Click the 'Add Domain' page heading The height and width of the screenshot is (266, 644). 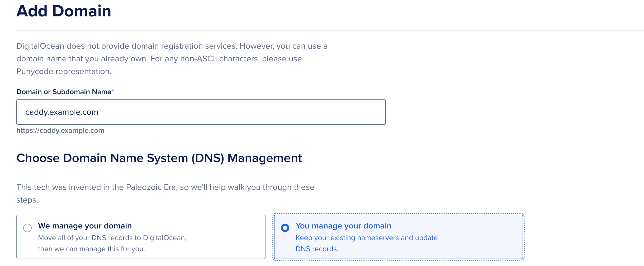[x=63, y=11]
